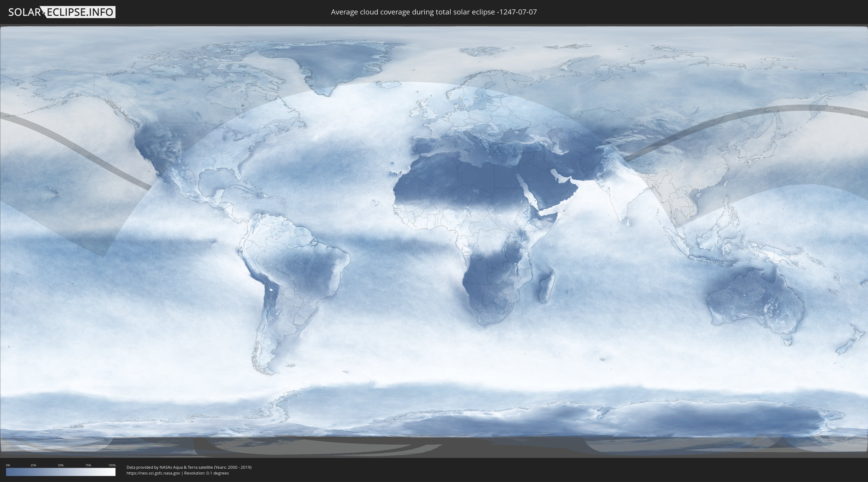Click the '25%' legend label
Image resolution: width=868 pixels, height=482 pixels.
[33, 465]
